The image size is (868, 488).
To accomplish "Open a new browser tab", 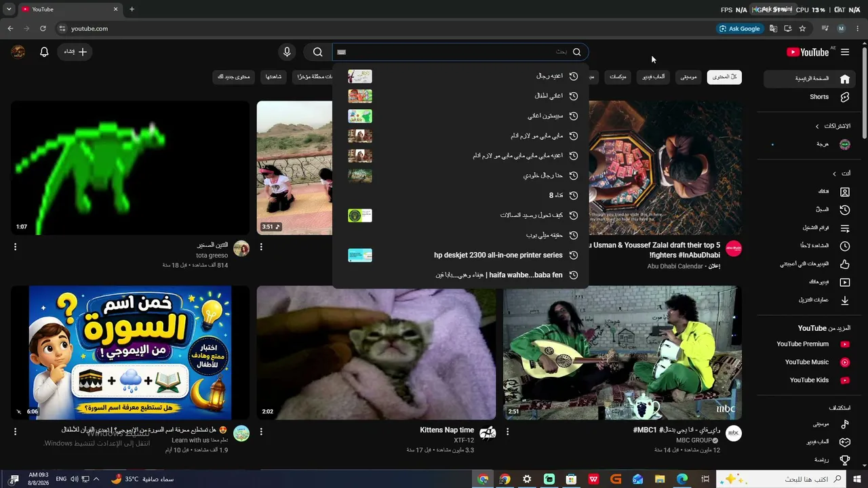I will coord(132,9).
